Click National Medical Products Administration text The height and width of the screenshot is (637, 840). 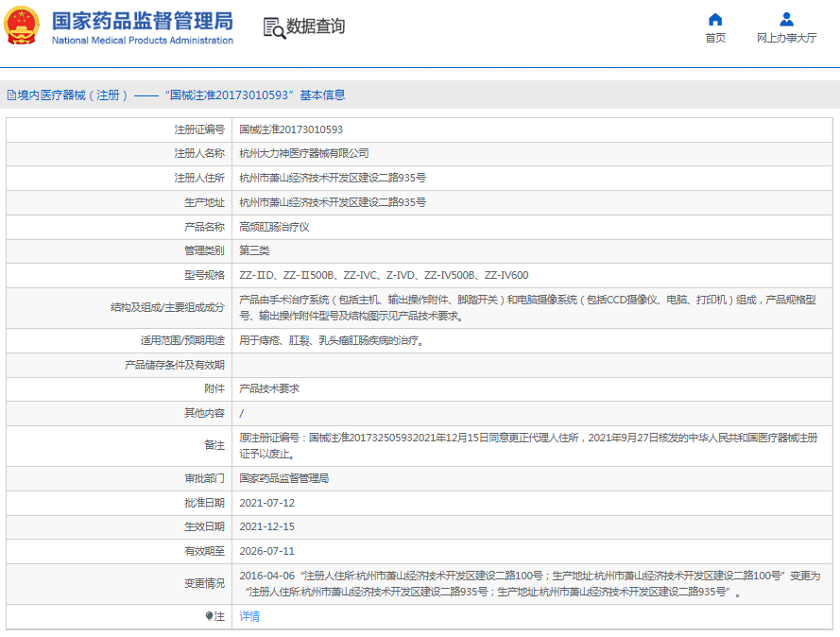tap(143, 41)
